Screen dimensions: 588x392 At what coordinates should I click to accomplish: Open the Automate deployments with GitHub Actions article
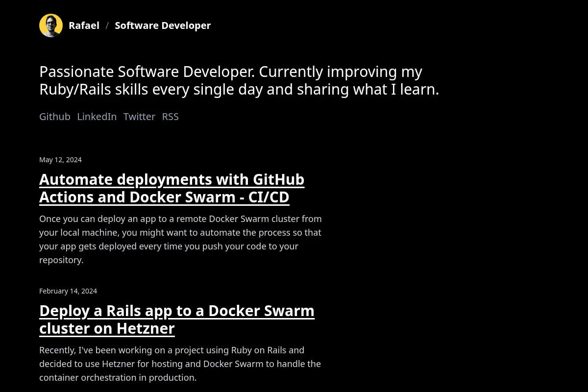click(x=171, y=188)
